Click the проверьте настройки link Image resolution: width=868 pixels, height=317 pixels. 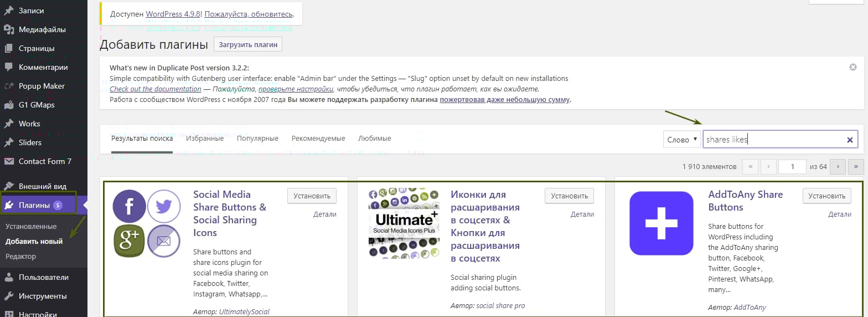[x=296, y=89]
